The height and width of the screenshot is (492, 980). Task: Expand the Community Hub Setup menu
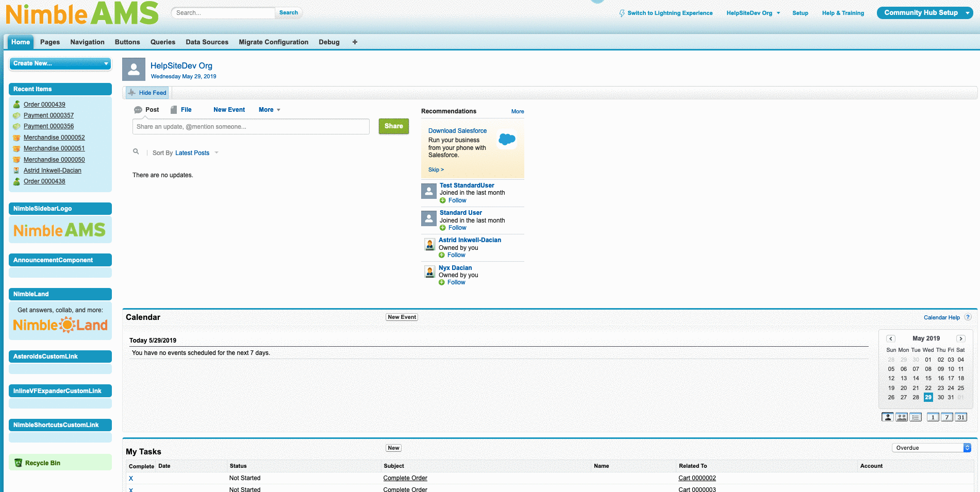click(924, 13)
